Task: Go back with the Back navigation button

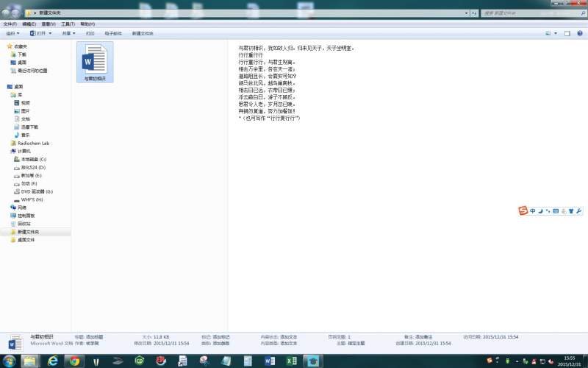Action: click(7, 13)
